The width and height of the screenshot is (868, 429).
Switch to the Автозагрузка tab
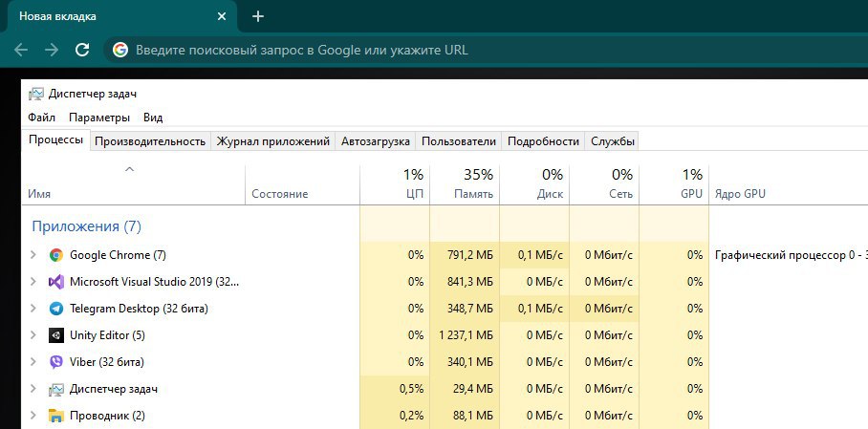[376, 141]
